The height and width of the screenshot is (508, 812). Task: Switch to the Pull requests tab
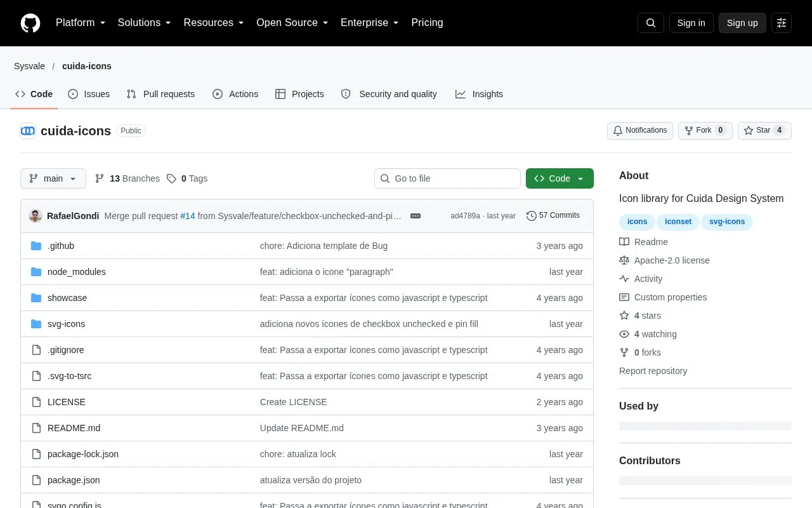click(x=160, y=94)
